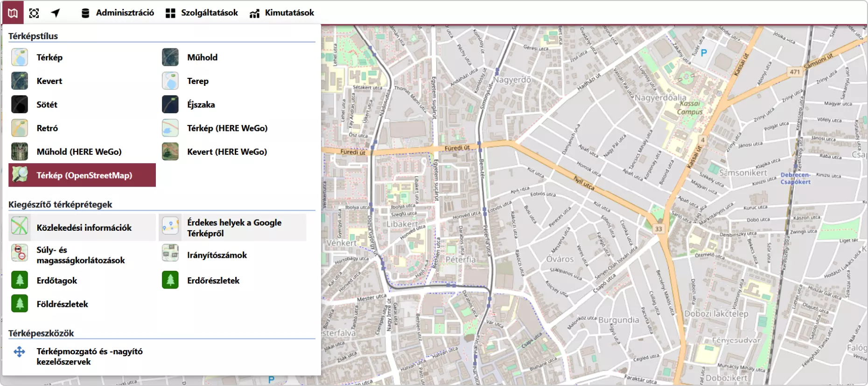868x386 pixels.
Task: Enable Erdőrészletek label
Action: (213, 281)
